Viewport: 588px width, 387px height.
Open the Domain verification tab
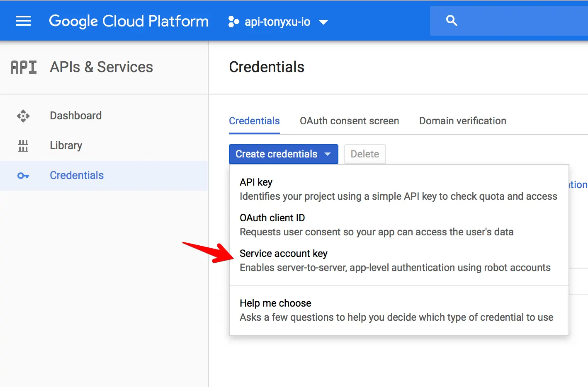click(462, 121)
